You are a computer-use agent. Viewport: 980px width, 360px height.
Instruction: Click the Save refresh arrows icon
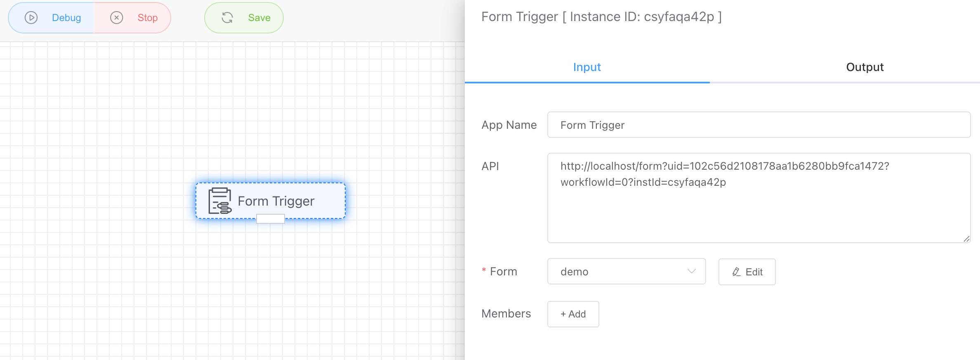[x=227, y=18]
